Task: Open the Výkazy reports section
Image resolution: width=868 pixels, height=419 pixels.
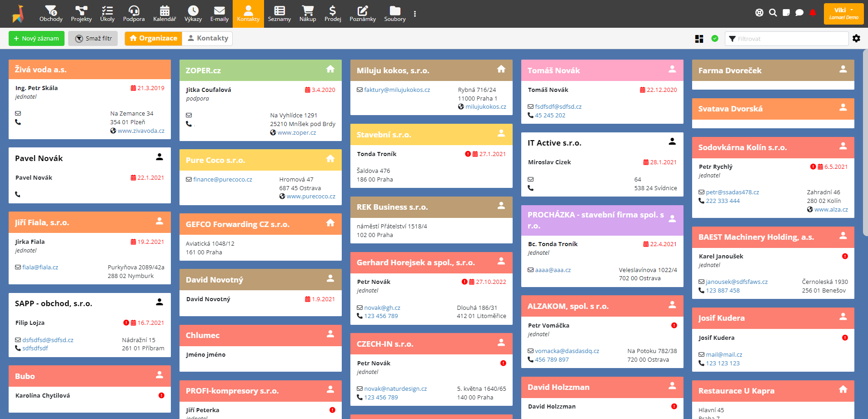Action: click(193, 14)
